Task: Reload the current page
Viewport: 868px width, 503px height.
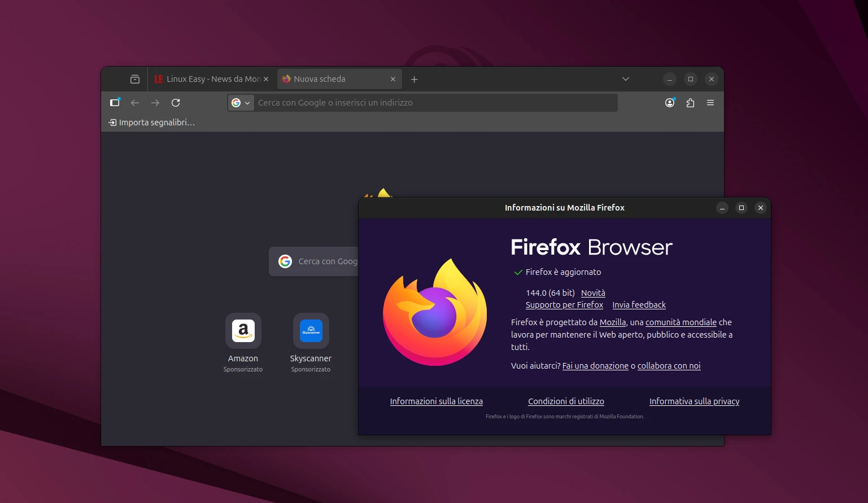Action: pos(176,102)
